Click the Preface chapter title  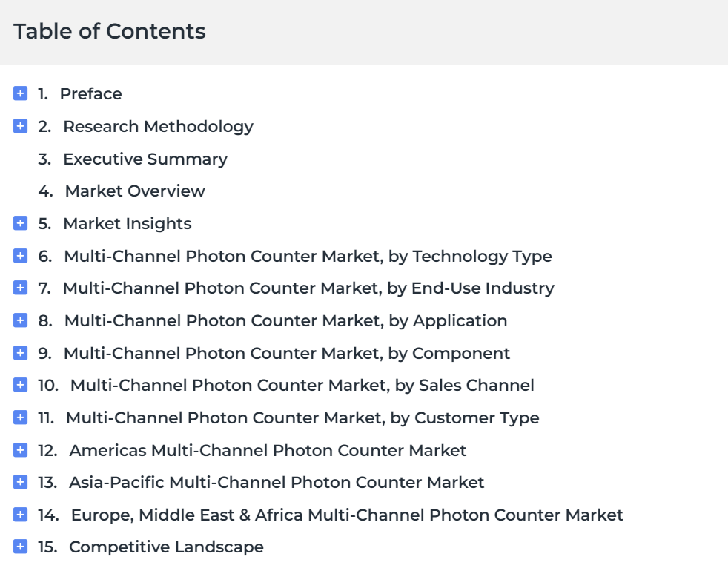click(x=91, y=94)
